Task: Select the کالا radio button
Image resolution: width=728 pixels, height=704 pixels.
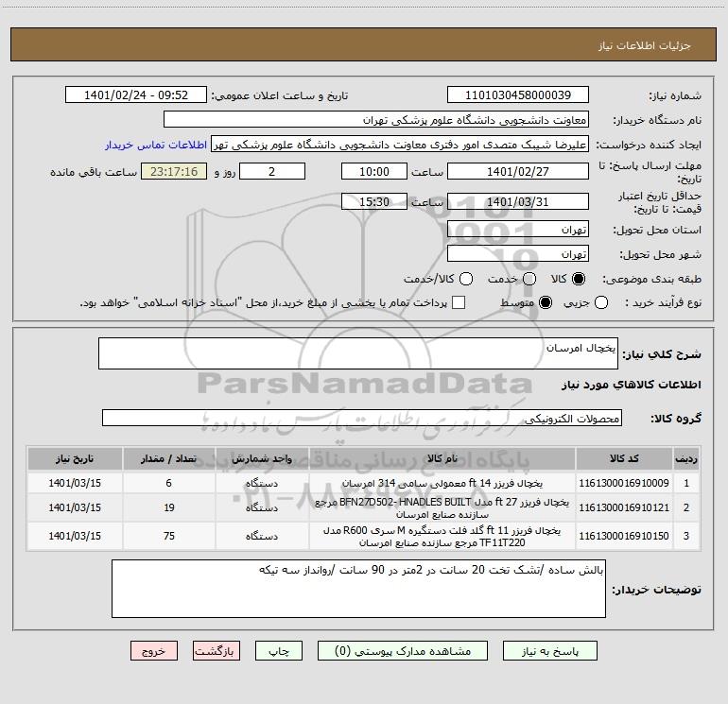Action: click(579, 279)
